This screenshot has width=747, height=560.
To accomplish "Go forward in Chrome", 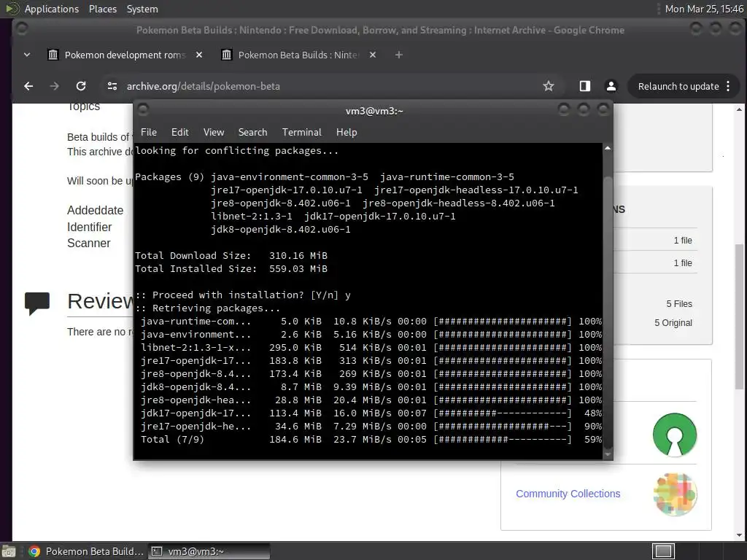I will coord(54,86).
